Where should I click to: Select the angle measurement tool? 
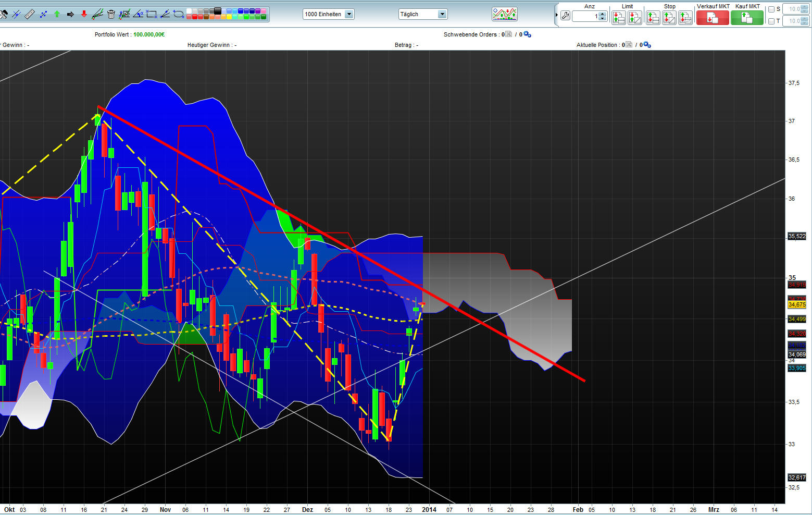138,14
